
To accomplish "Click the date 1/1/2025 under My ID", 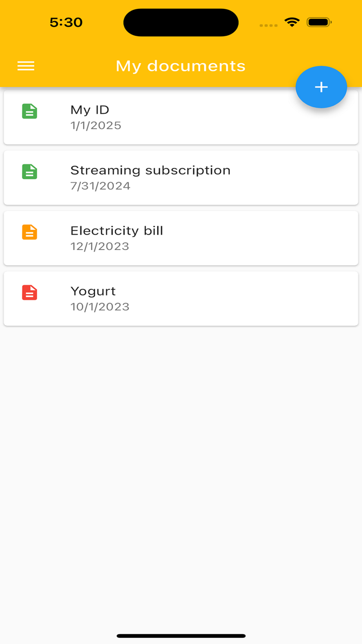I will pos(96,125).
